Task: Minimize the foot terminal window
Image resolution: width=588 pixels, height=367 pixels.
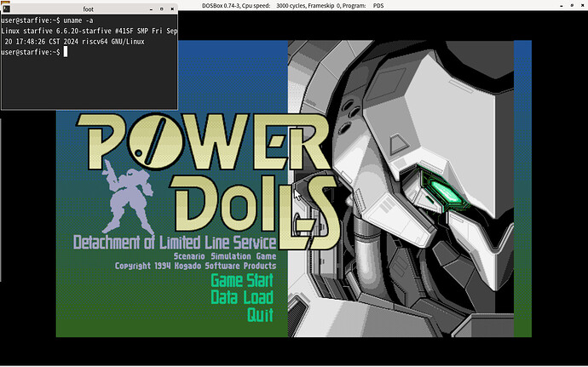Action: 151,9
